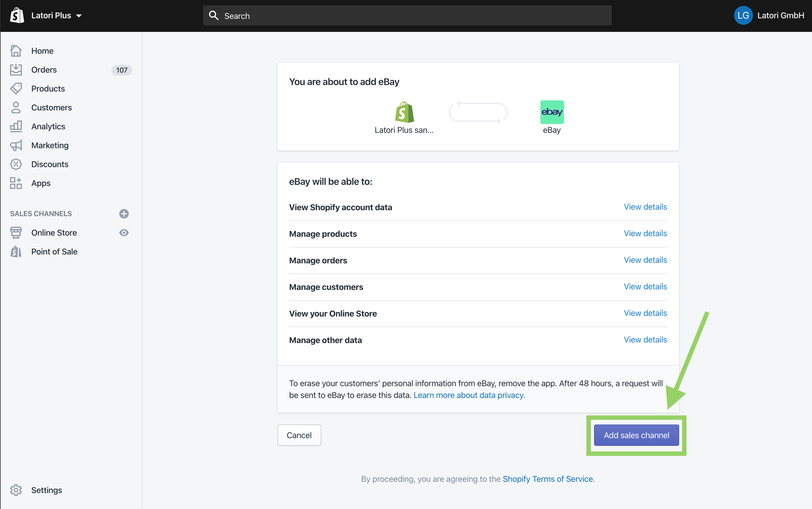The image size is (812, 509).
Task: Expand View details for Manage orders
Action: coord(645,260)
